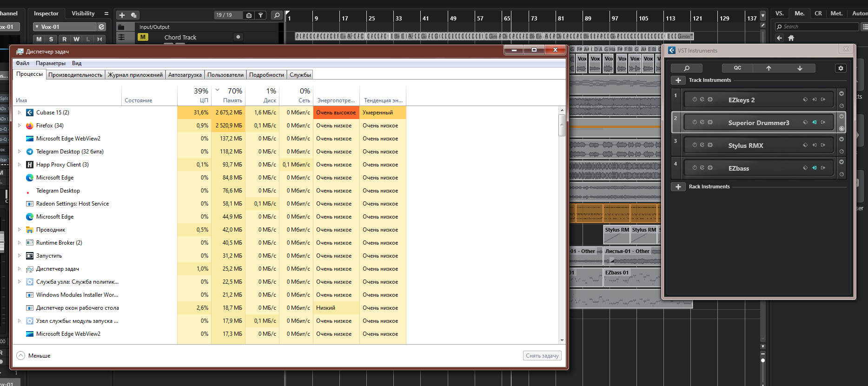Image resolution: width=868 pixels, height=386 pixels.
Task: Freeze the EZkeys 2 instrument snowflake icon
Action: (x=710, y=100)
